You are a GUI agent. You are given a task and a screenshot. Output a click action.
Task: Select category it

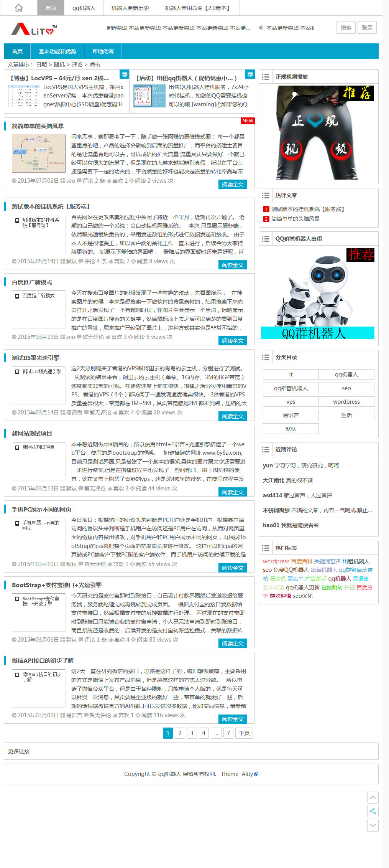[x=291, y=375]
